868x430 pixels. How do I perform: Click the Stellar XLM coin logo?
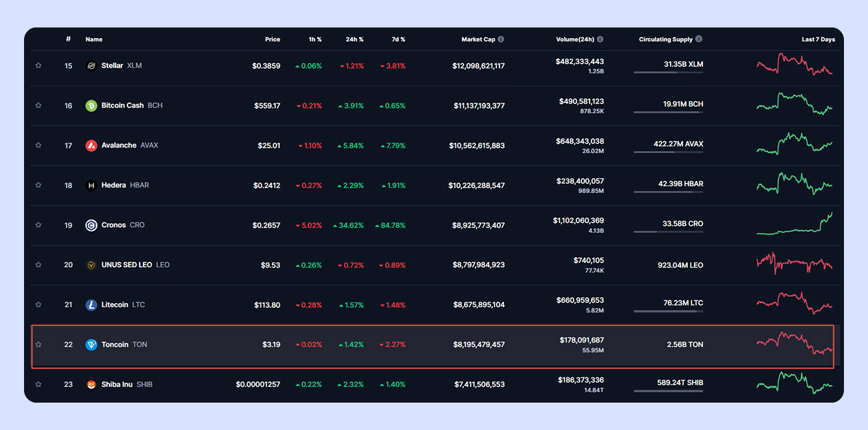coord(91,66)
